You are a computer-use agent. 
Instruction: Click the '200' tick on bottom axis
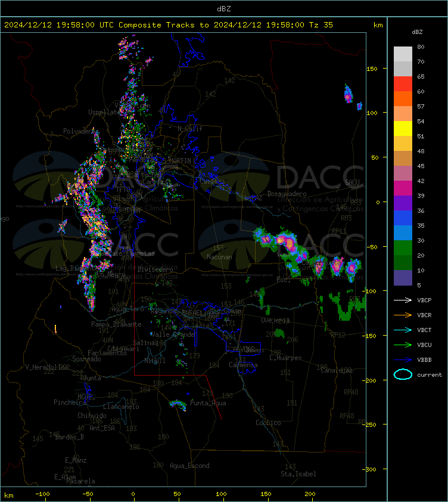coord(310,494)
